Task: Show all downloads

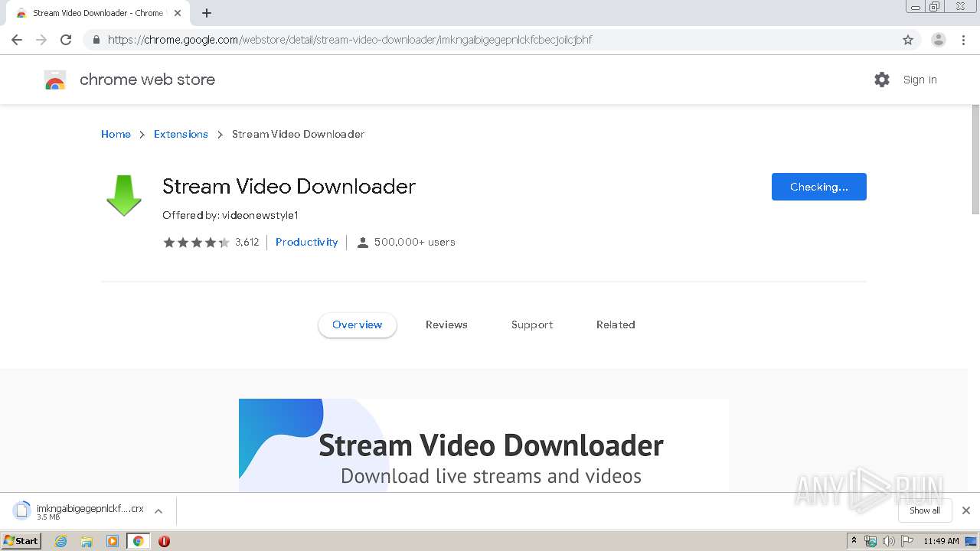Action: tap(924, 510)
